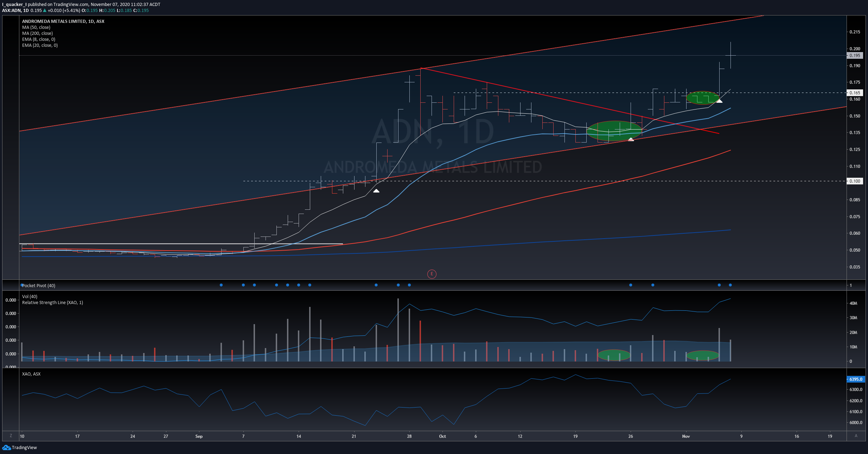Open the earnings 'E' marker
Screen dimensions: 868x454
(432, 274)
